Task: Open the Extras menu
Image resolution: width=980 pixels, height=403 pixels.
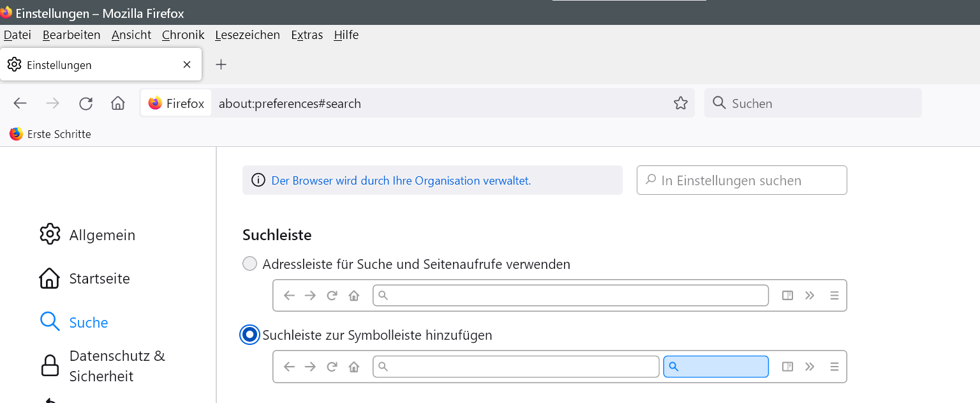Action: [307, 35]
